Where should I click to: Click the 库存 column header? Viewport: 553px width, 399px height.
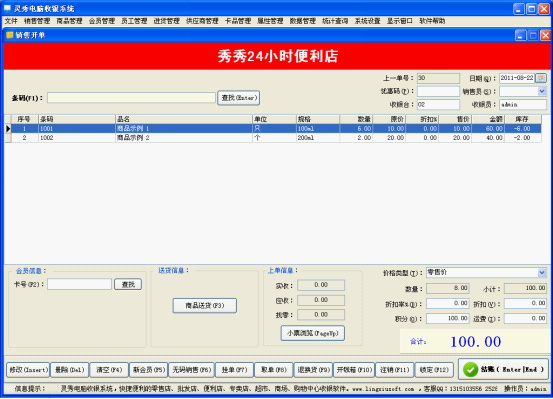point(523,119)
